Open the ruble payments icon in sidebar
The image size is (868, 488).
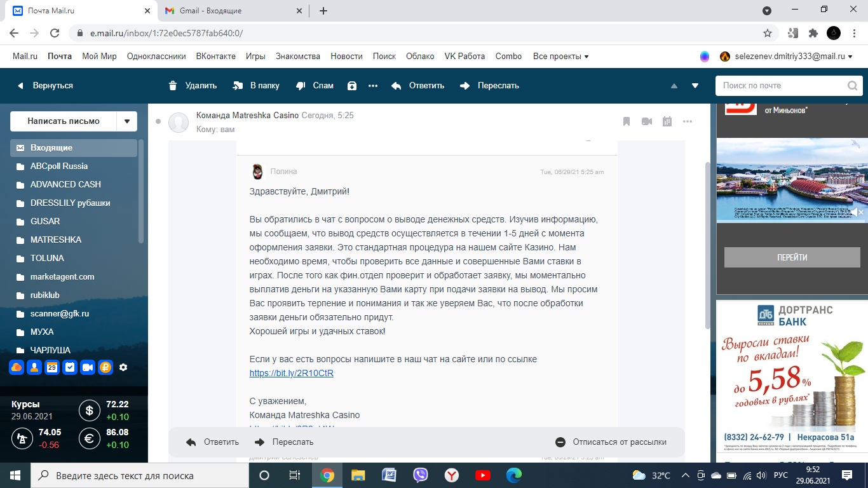click(105, 367)
